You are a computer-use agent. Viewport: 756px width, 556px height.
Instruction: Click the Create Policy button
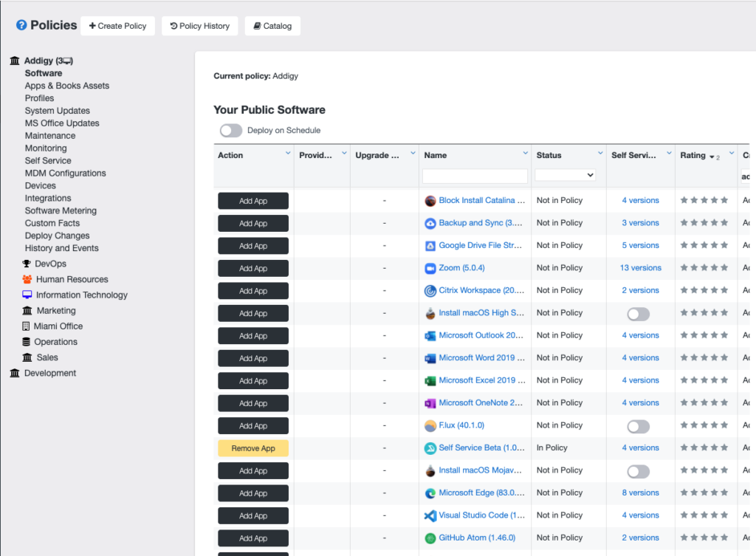pos(118,26)
